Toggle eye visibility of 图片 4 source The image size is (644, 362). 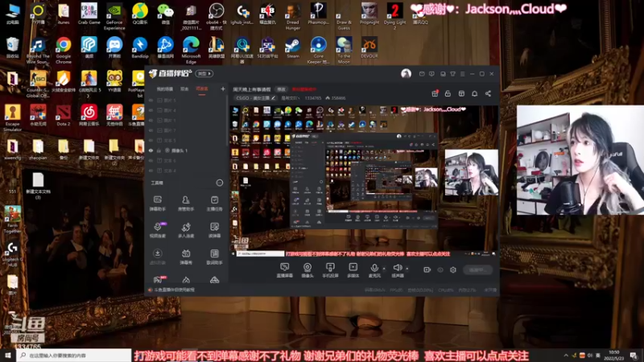pos(151,110)
